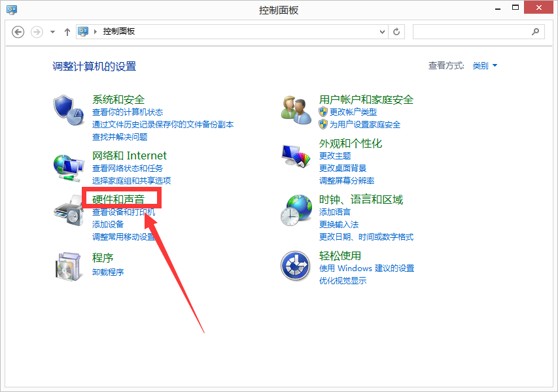The height and width of the screenshot is (392, 558).
Task: Open 更改桌面背景 link
Action: tap(343, 169)
